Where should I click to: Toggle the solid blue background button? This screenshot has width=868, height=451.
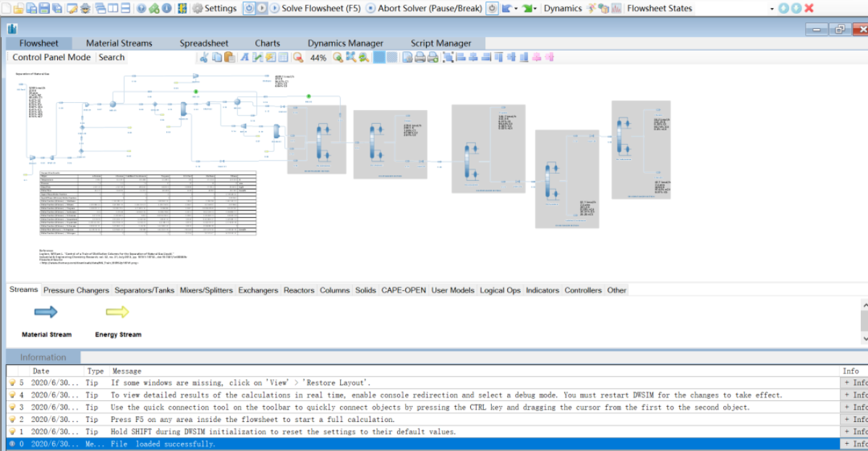(x=379, y=58)
